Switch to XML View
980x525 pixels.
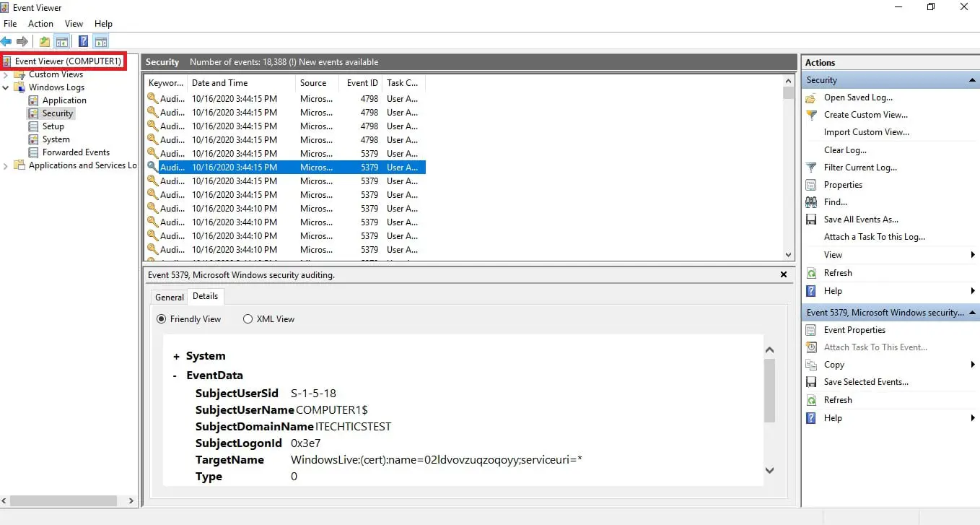click(x=248, y=318)
